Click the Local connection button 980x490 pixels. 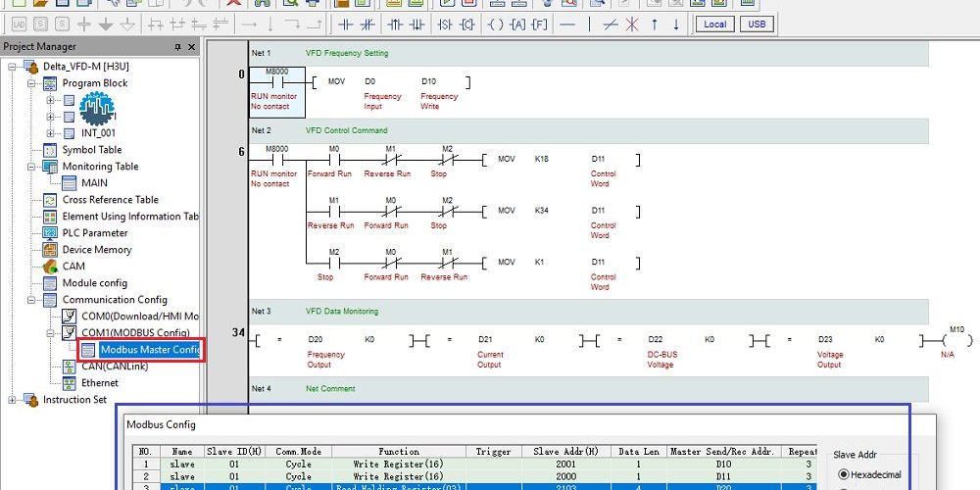point(715,24)
